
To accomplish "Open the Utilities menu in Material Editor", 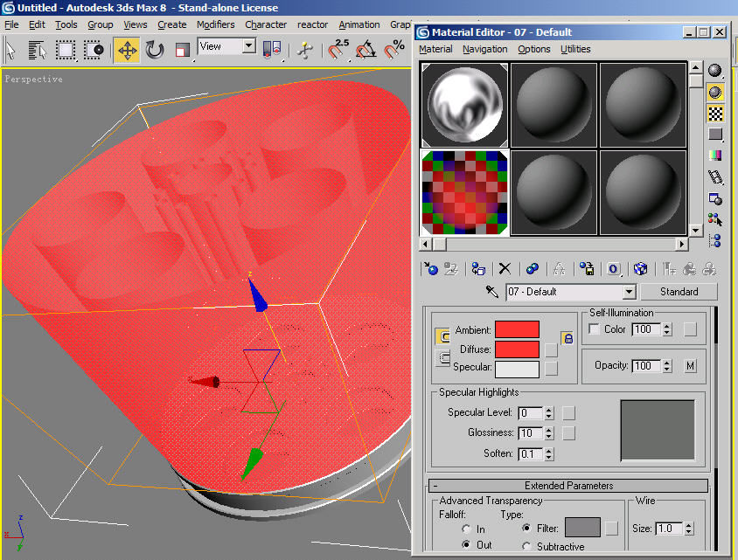I will tap(575, 49).
